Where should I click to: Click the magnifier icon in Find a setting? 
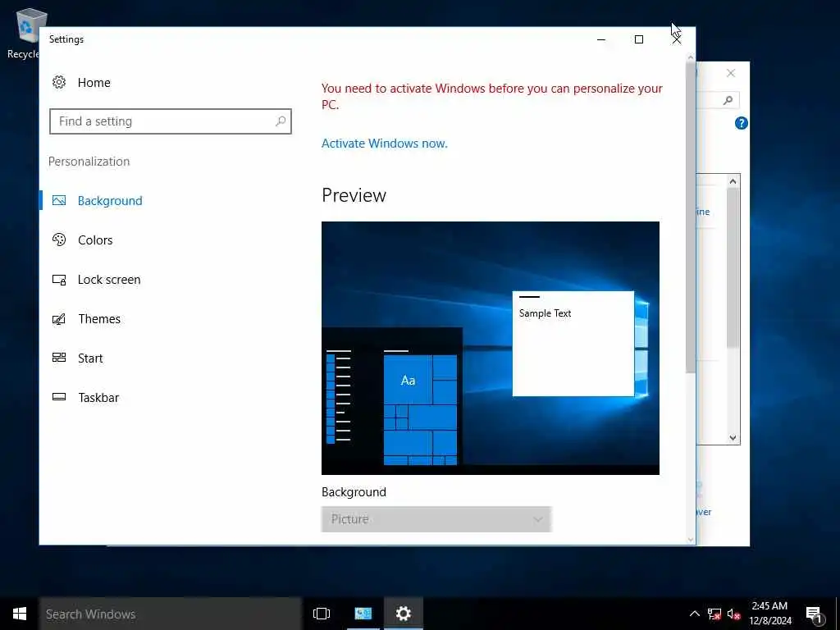[x=281, y=121]
